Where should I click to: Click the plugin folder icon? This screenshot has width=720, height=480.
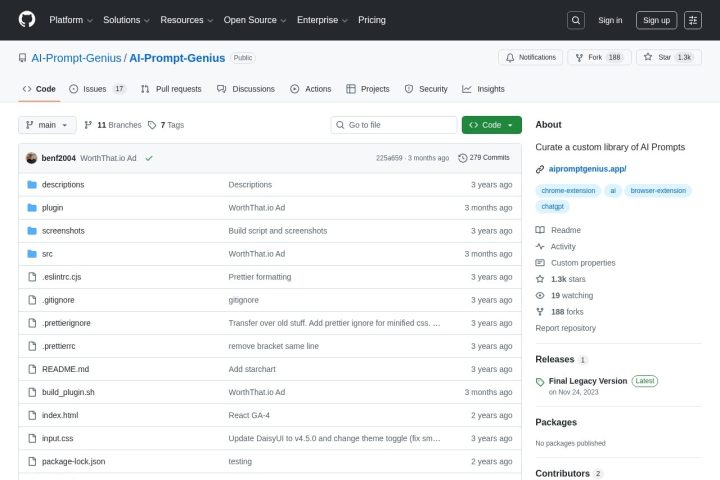tap(32, 208)
